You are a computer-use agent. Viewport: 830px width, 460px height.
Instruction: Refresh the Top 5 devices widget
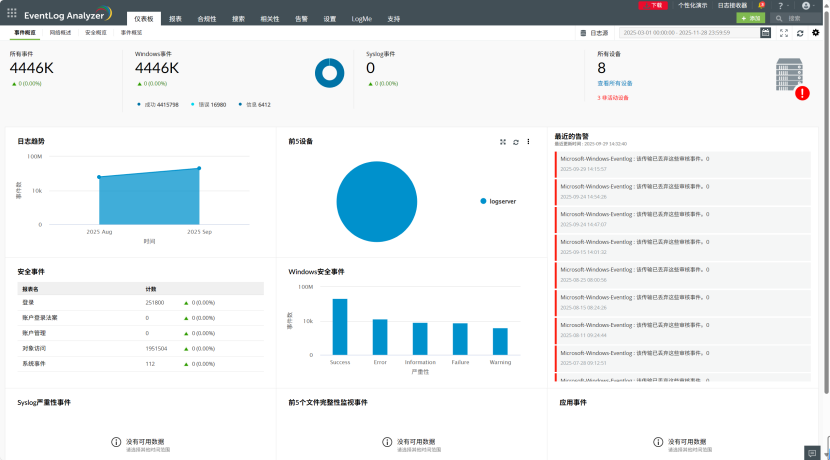tap(516, 142)
